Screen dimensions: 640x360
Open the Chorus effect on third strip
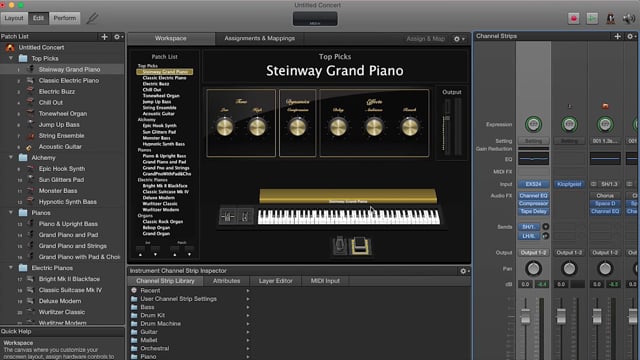click(605, 196)
